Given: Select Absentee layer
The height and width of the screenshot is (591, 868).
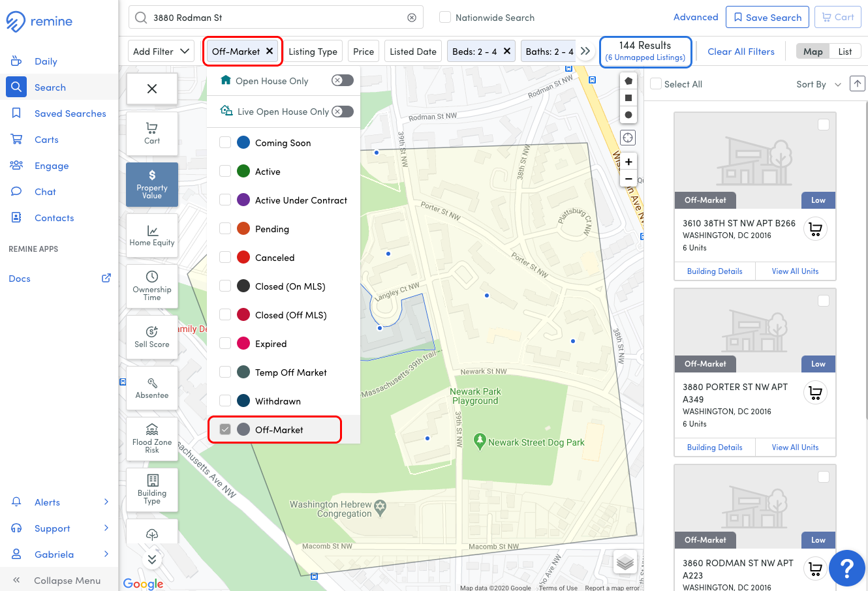Looking at the screenshot, I should [x=152, y=388].
